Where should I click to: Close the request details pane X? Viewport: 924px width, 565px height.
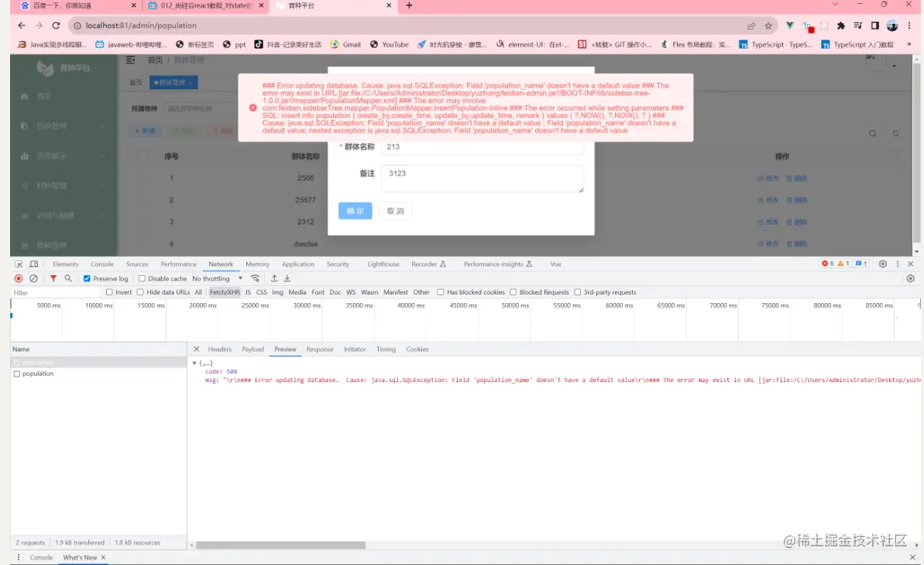tap(196, 349)
